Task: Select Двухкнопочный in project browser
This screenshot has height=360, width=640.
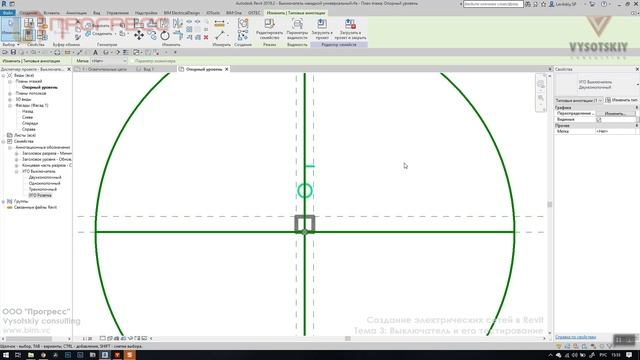Action: [45, 178]
